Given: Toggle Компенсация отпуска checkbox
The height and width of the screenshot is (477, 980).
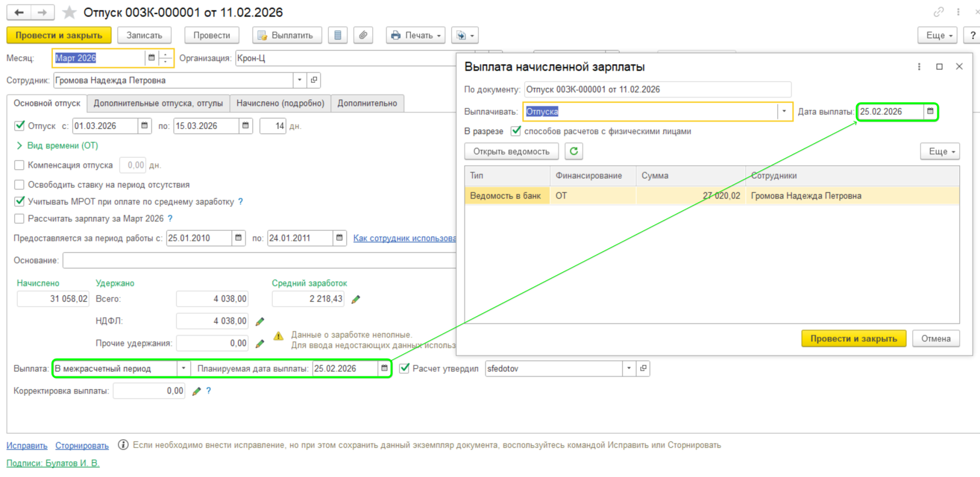Looking at the screenshot, I should tap(19, 165).
